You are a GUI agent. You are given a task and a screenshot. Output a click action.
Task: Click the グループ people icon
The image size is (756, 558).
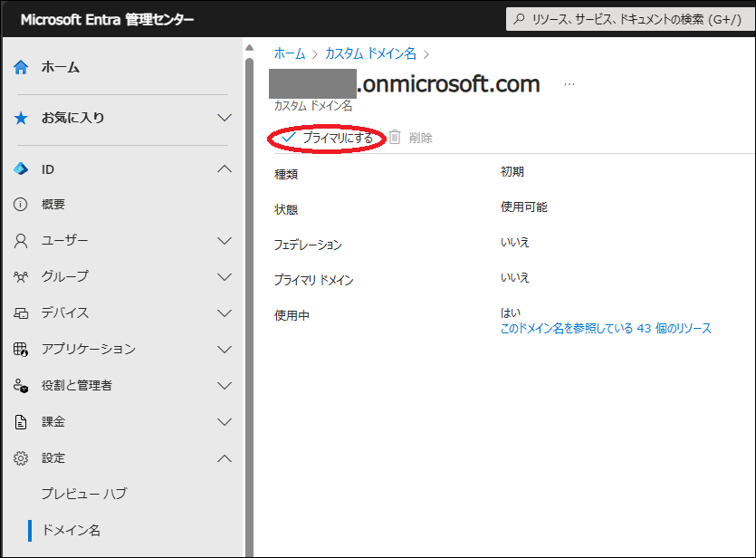pyautogui.click(x=20, y=276)
